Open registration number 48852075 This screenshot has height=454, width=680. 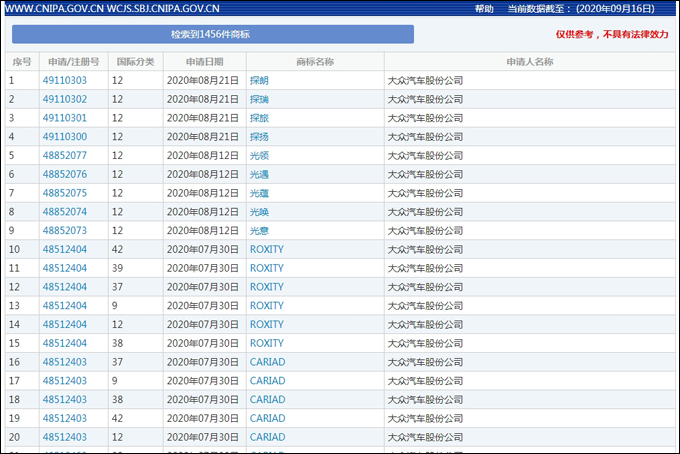(x=65, y=193)
